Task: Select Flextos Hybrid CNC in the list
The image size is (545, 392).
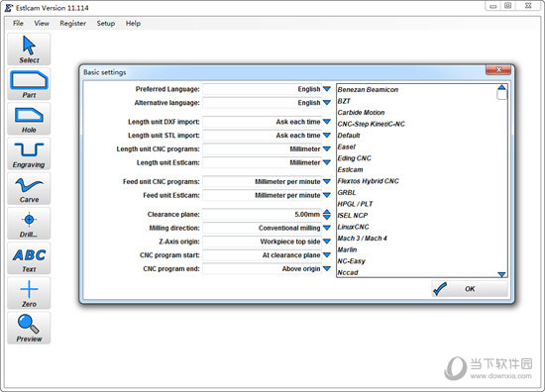Action: point(368,181)
